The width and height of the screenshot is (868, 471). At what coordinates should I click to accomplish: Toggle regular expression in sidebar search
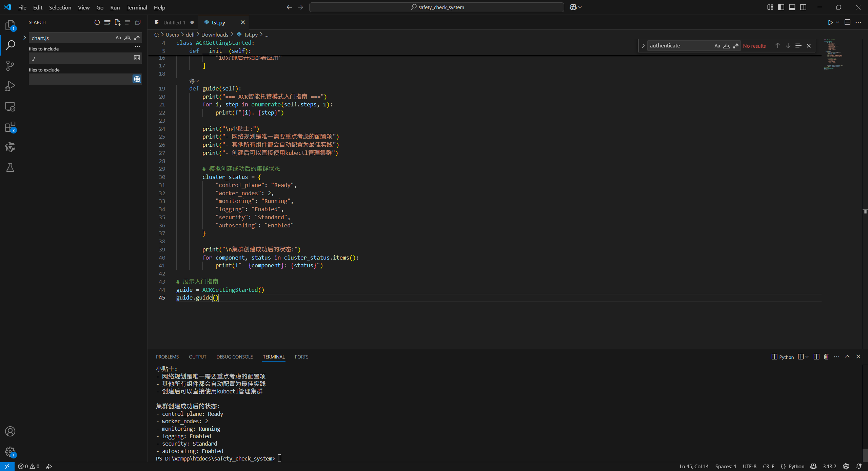[x=137, y=38]
